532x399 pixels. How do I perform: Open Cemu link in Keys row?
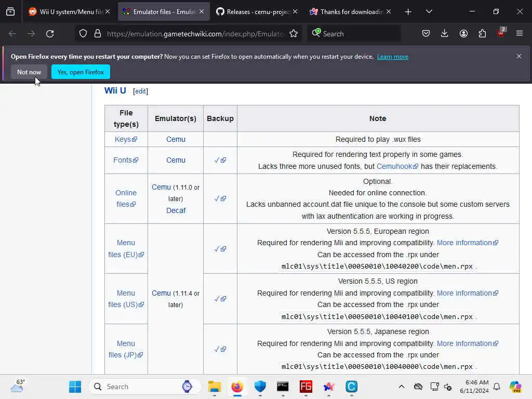pos(176,139)
